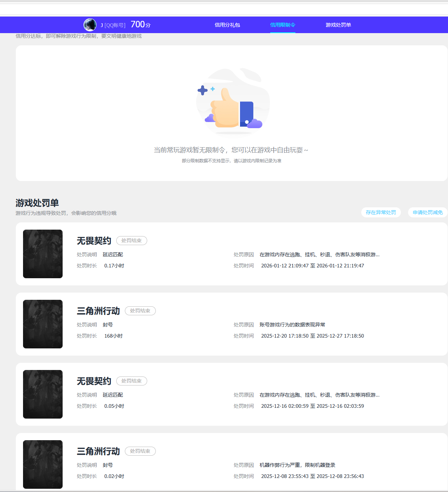Switch to the 游戏处罚单 tab
The height and width of the screenshot is (492, 448).
pos(338,25)
